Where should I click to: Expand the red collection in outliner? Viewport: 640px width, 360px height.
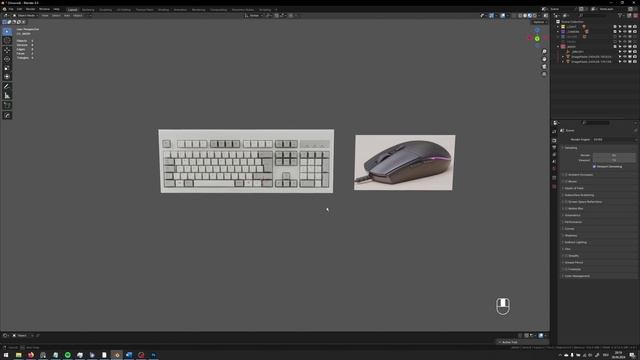[558, 47]
